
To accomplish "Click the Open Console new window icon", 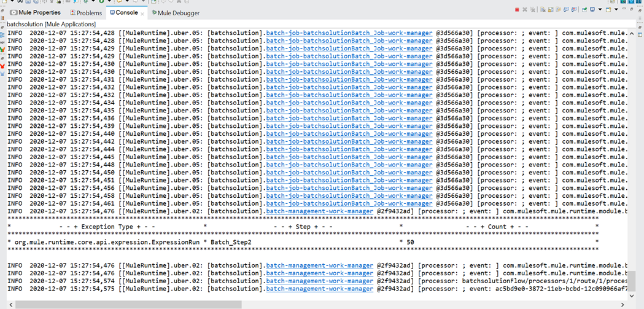I will point(608,9).
